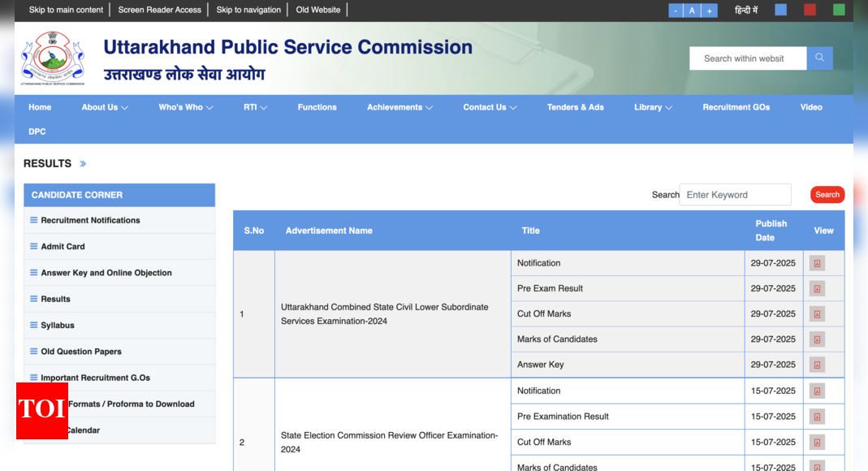The height and width of the screenshot is (471, 868).
Task: Open the Library dropdown menu
Action: pos(653,107)
